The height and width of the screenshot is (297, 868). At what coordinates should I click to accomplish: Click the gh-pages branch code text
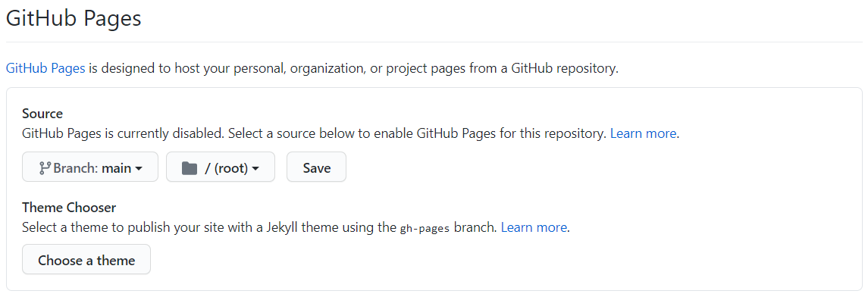425,228
